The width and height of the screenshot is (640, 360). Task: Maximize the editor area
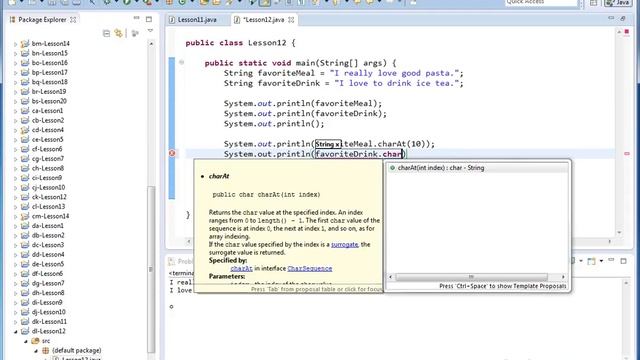coord(623,18)
